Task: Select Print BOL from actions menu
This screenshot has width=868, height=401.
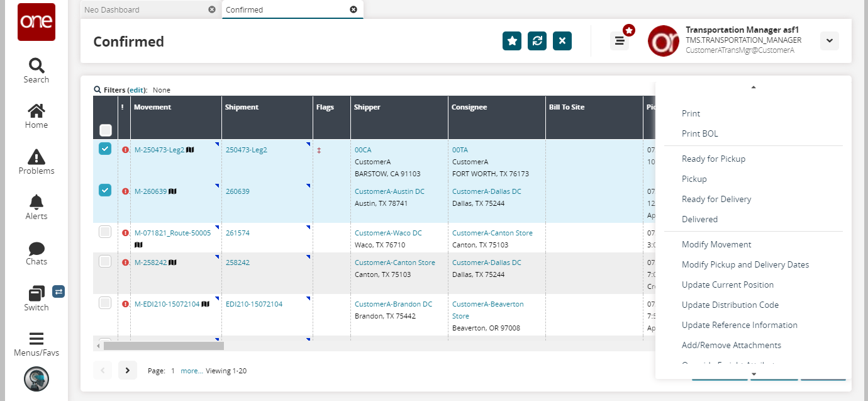Action: tap(699, 133)
